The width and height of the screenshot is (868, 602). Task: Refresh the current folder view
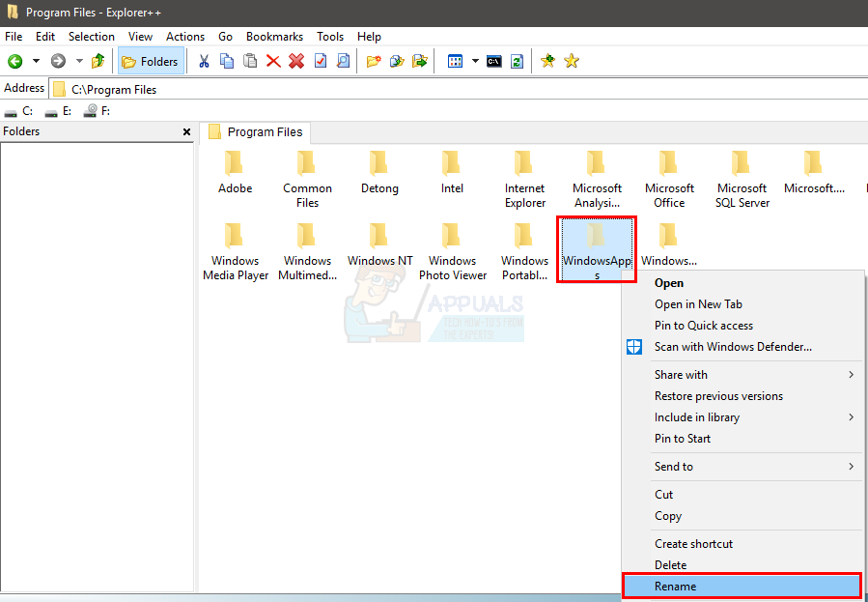click(x=518, y=61)
